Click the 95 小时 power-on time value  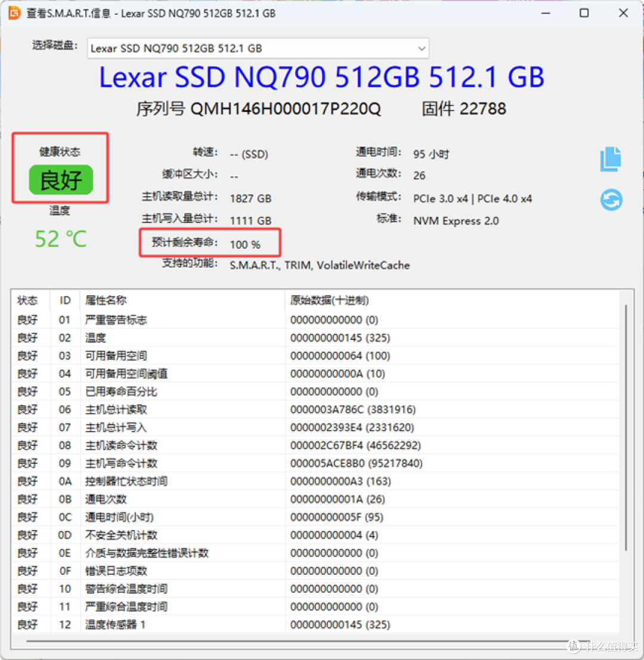point(431,154)
